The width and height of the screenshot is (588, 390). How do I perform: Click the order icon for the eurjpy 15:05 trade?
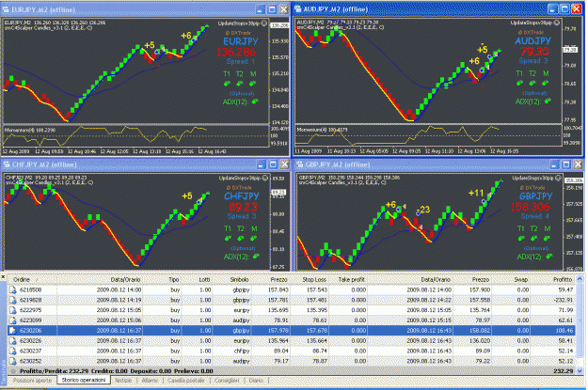(13, 310)
